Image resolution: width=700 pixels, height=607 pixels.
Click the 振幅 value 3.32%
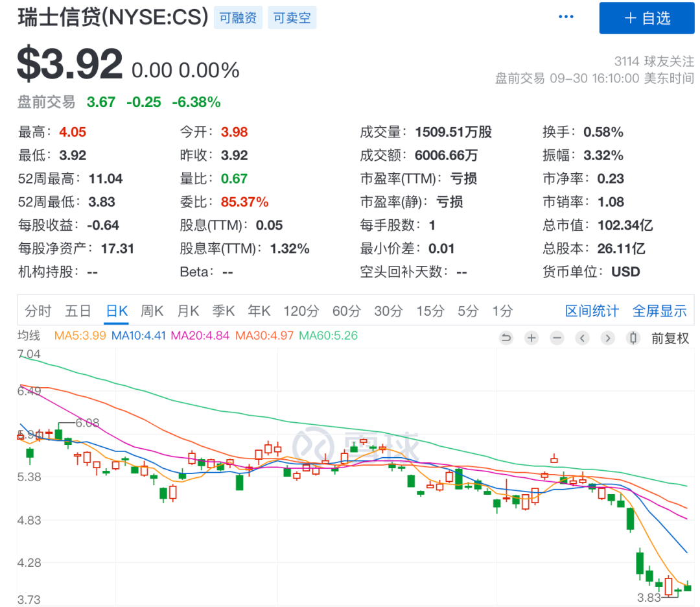(x=603, y=156)
